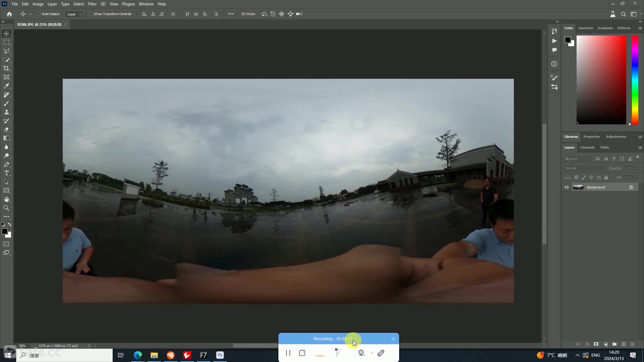Select the Horizontal Type tool

pyautogui.click(x=6, y=173)
